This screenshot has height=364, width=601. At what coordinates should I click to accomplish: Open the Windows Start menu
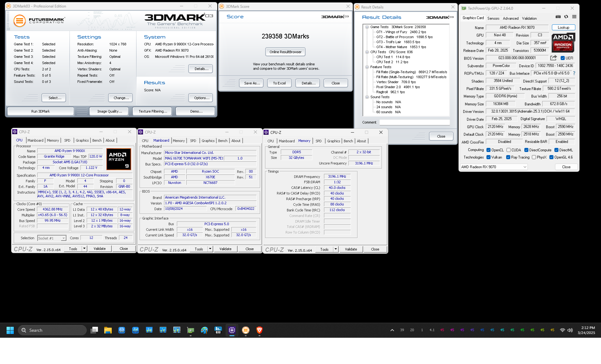point(10,330)
